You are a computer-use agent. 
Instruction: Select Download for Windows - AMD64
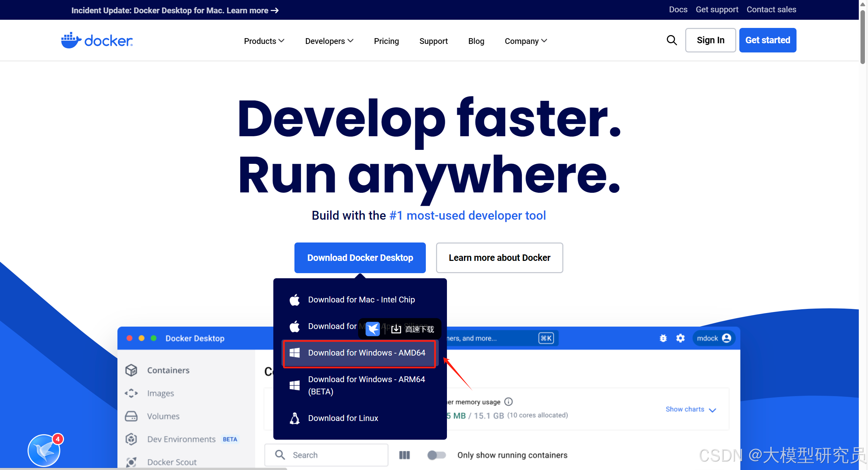tap(359, 353)
